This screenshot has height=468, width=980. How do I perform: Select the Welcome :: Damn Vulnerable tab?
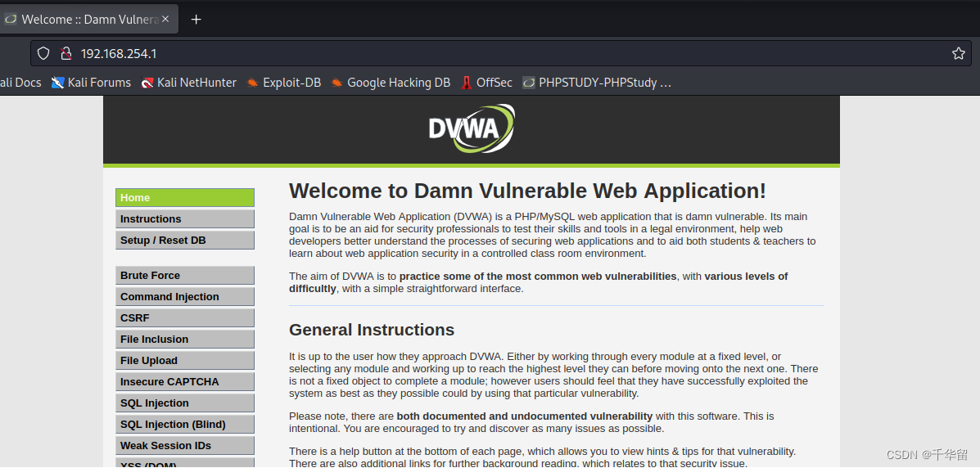(x=88, y=20)
